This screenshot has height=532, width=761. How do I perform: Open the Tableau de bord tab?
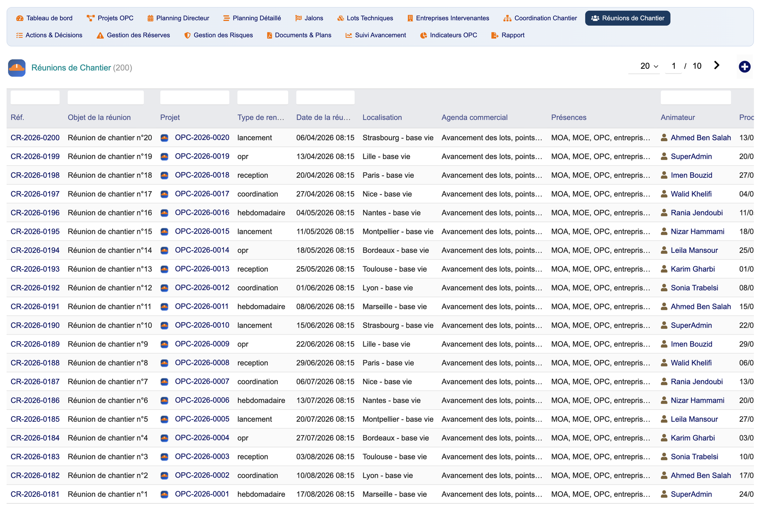44,18
